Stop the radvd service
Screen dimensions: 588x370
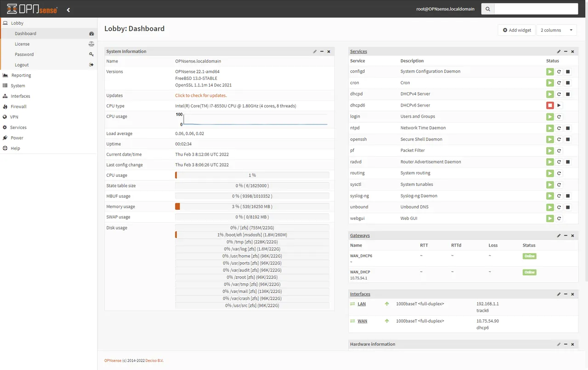(x=568, y=162)
